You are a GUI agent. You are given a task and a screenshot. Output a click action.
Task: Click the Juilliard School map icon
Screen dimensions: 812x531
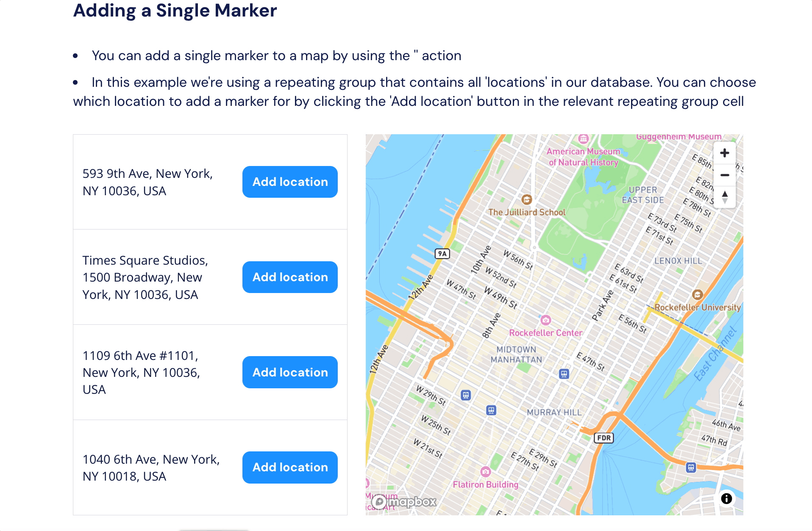[x=526, y=199]
